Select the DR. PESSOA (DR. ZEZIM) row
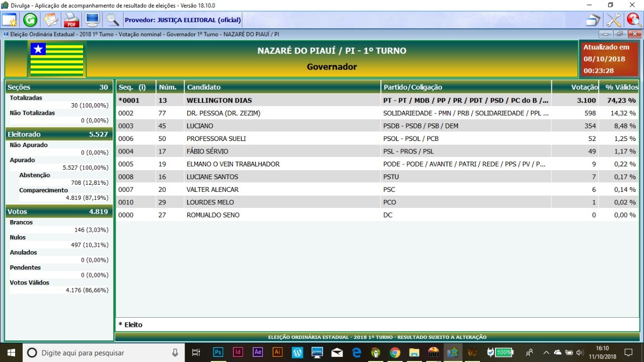This screenshot has height=362, width=644. (377, 113)
